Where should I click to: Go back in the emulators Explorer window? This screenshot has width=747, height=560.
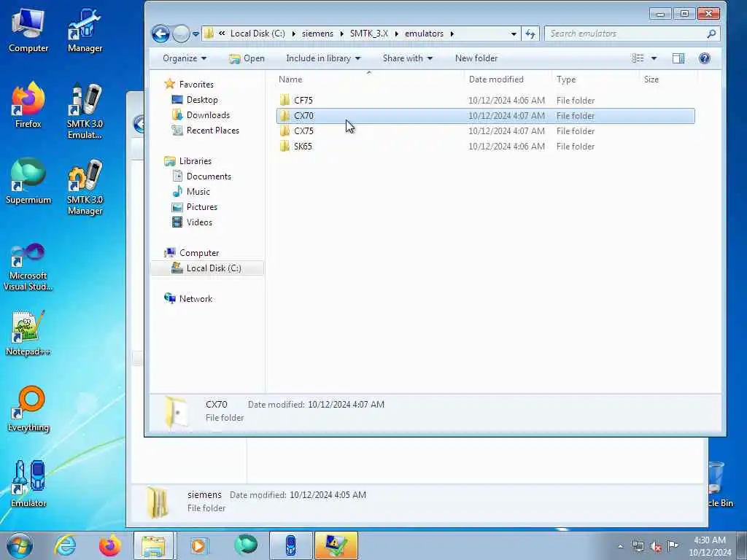click(160, 34)
